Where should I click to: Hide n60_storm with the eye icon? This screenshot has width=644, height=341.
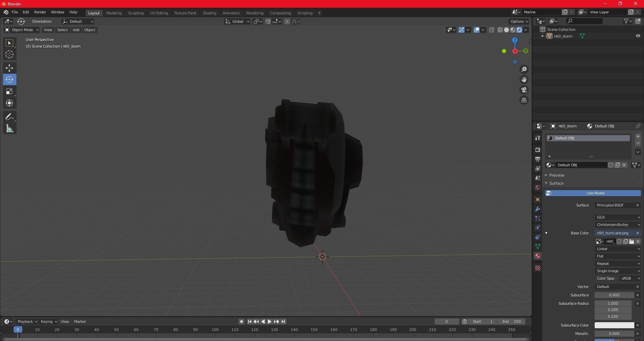point(638,36)
